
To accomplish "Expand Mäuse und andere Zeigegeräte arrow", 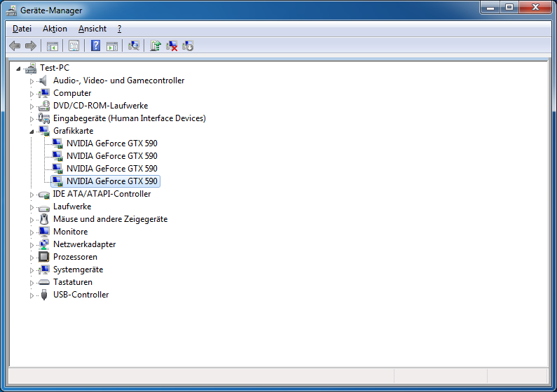I will [x=32, y=220].
